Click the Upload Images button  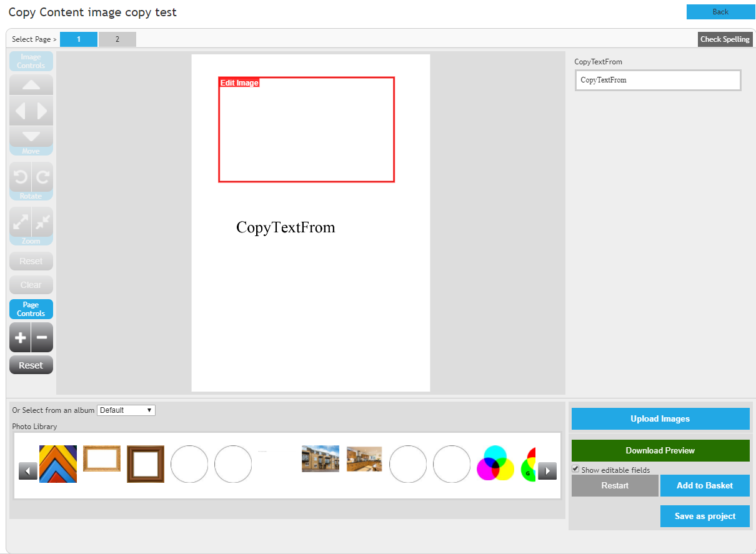tap(660, 419)
